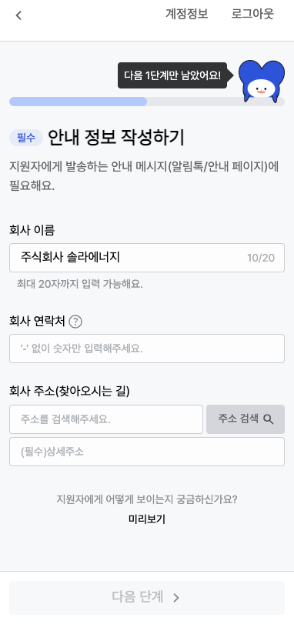Click the chevron arrow inside 다음 단계
294x644 pixels.
click(176, 598)
